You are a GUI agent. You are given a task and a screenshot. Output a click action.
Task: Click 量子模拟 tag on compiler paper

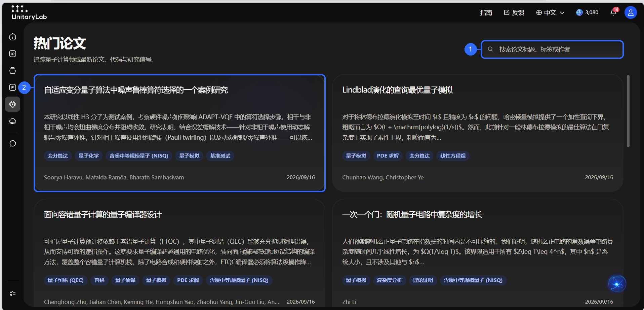pyautogui.click(x=156, y=280)
